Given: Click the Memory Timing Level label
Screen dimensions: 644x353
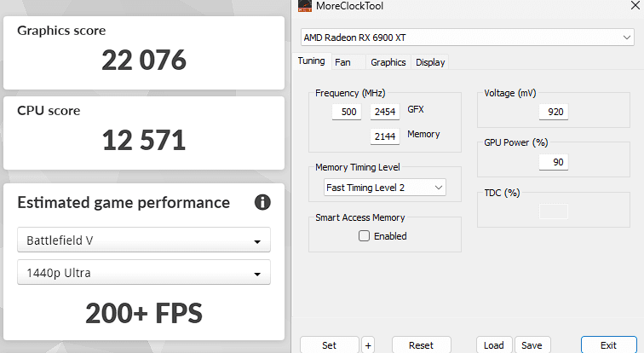Looking at the screenshot, I should [358, 167].
